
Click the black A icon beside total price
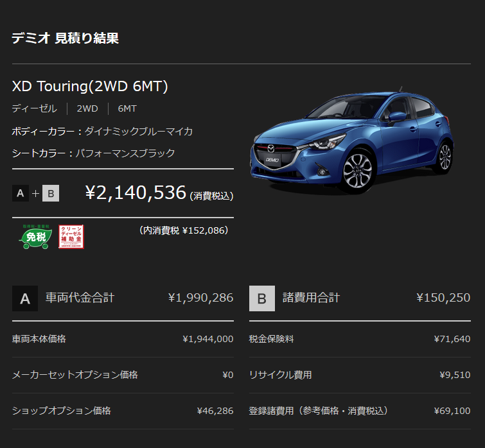click(x=21, y=193)
